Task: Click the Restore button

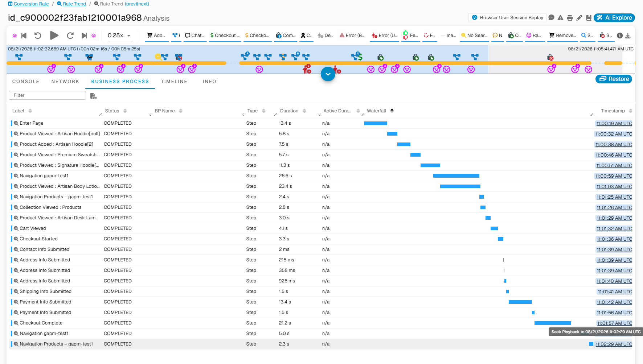Action: [614, 79]
